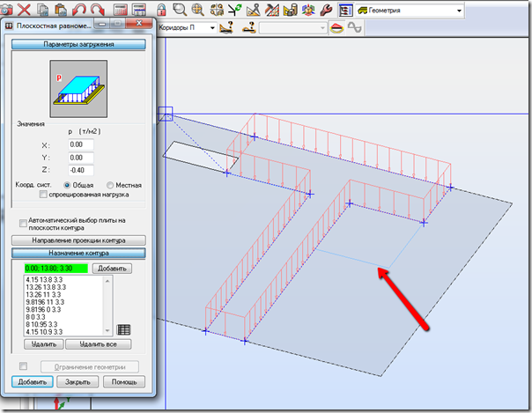Click the red lips-shaped icon in second toolbar
The image size is (532, 413).
[337, 28]
